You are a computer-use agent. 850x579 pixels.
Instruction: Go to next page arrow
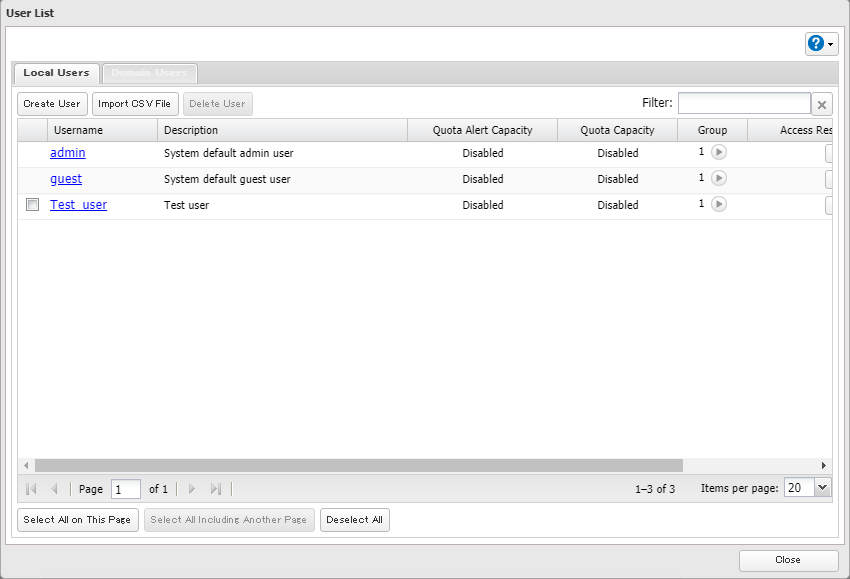(x=192, y=489)
